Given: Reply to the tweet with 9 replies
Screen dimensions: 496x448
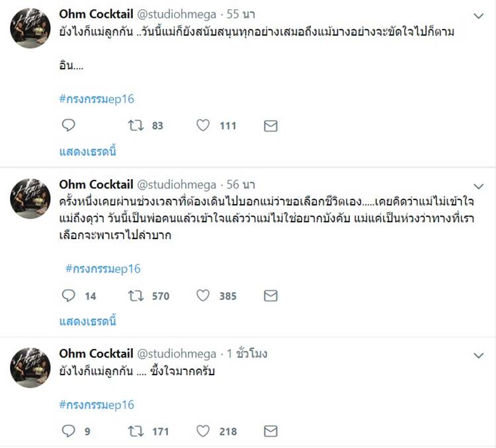Looking at the screenshot, I should coord(68,431).
